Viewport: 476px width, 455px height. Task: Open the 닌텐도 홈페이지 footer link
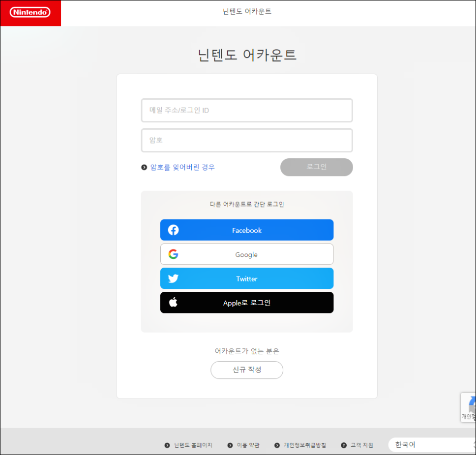pos(193,445)
